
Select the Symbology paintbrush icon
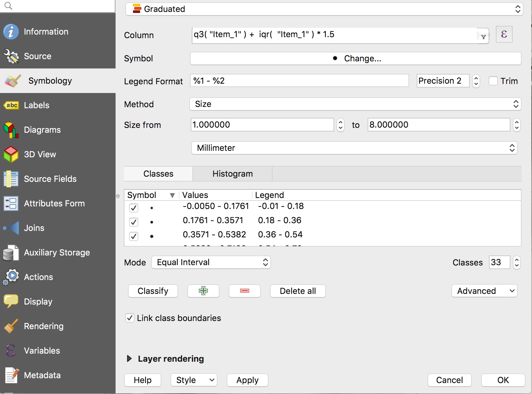point(13,81)
